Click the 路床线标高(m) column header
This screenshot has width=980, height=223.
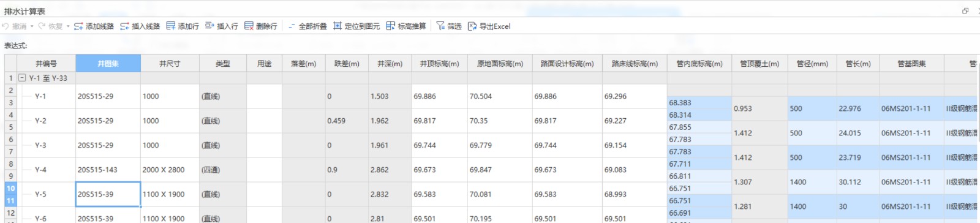(x=635, y=64)
